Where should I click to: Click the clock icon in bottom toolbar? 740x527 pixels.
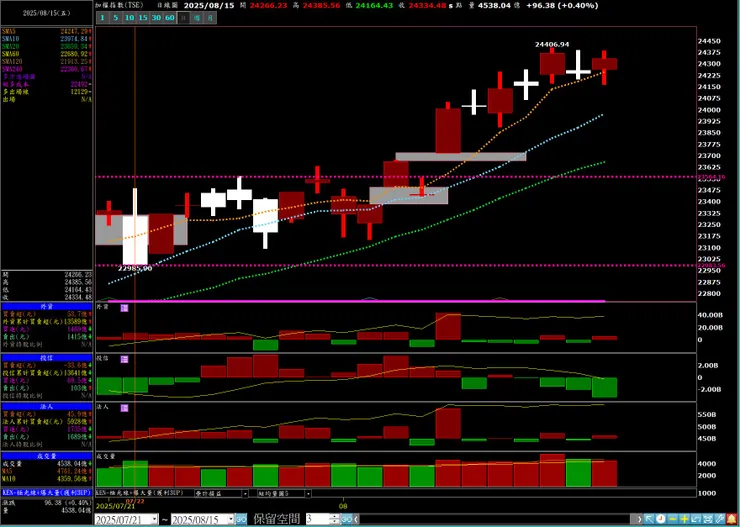pos(661,519)
